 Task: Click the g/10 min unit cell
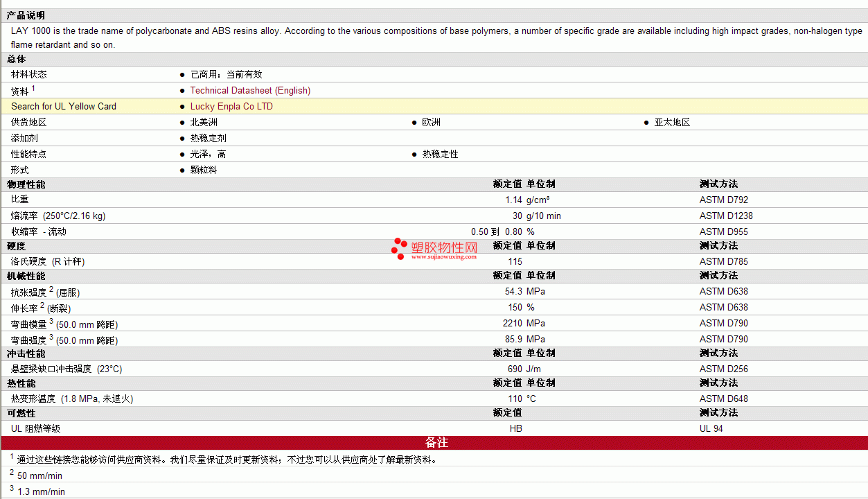(544, 216)
